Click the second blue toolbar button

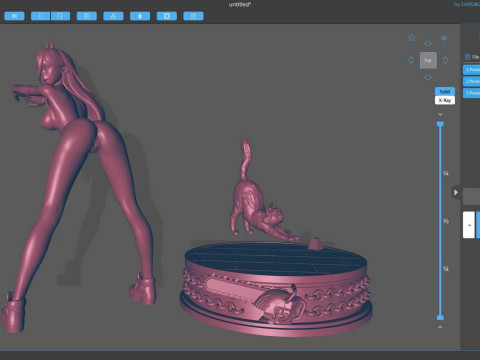click(x=41, y=16)
